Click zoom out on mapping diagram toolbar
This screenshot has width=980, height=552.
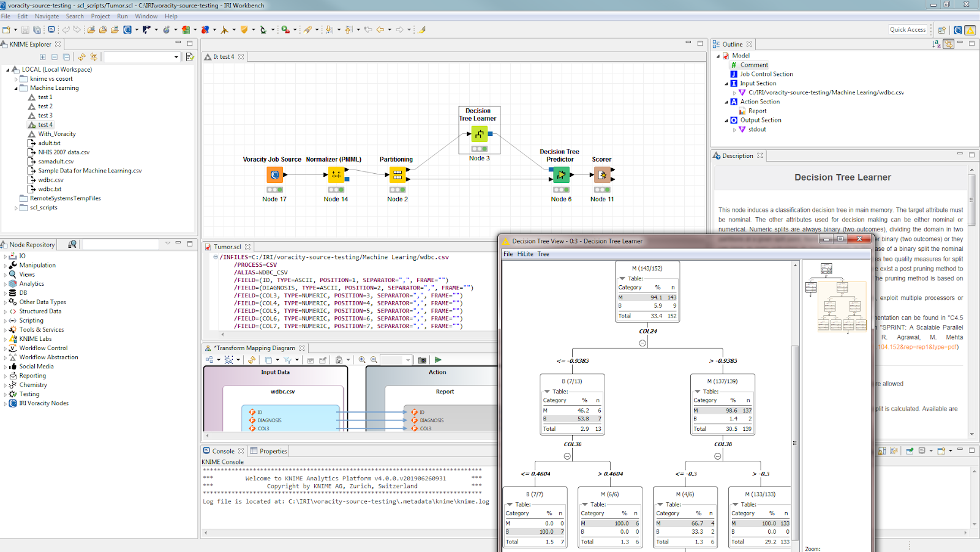(x=374, y=360)
